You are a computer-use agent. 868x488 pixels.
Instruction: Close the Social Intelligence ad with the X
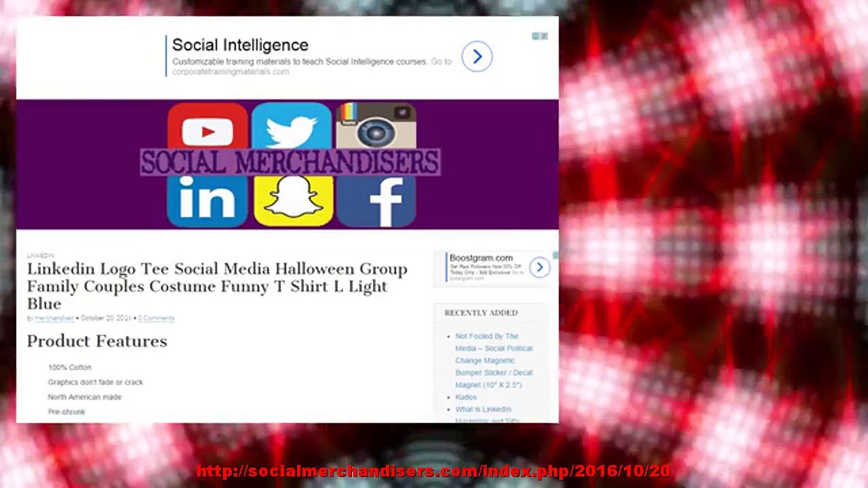click(x=544, y=36)
